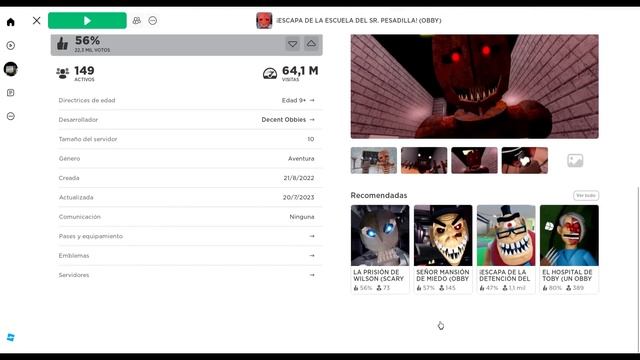Go to the Home sidebar icon
640x360 pixels.
click(x=11, y=22)
